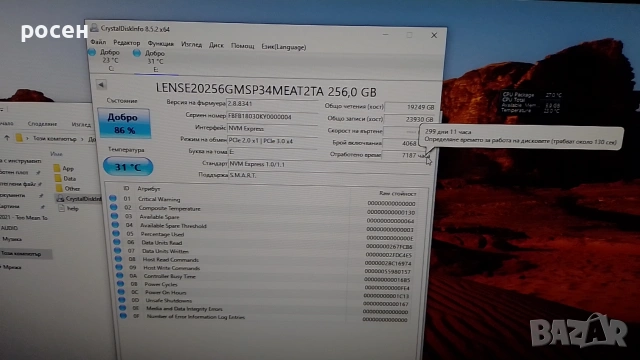Click total host reads value 19249 GB

410,107
